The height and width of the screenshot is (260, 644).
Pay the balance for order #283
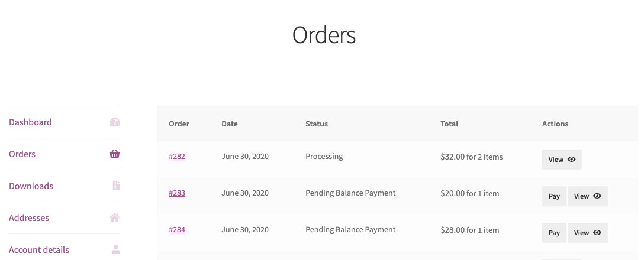coord(554,196)
